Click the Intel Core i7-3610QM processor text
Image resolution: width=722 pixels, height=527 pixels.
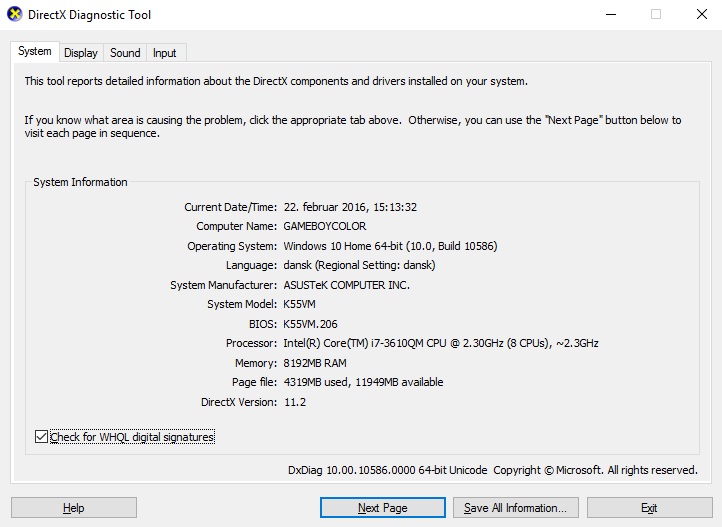(x=441, y=343)
